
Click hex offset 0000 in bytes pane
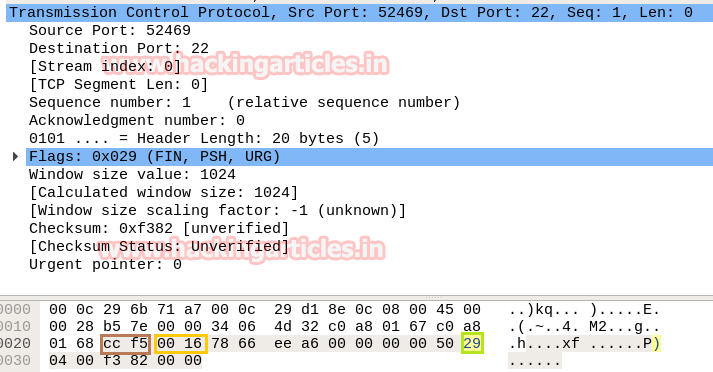pos(15,310)
